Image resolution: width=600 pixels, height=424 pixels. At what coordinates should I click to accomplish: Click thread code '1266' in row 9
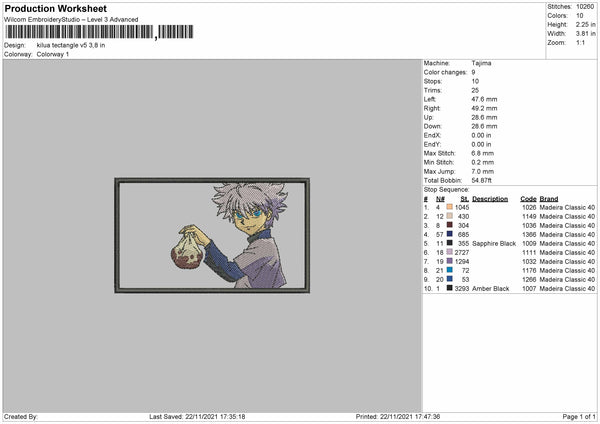point(529,279)
